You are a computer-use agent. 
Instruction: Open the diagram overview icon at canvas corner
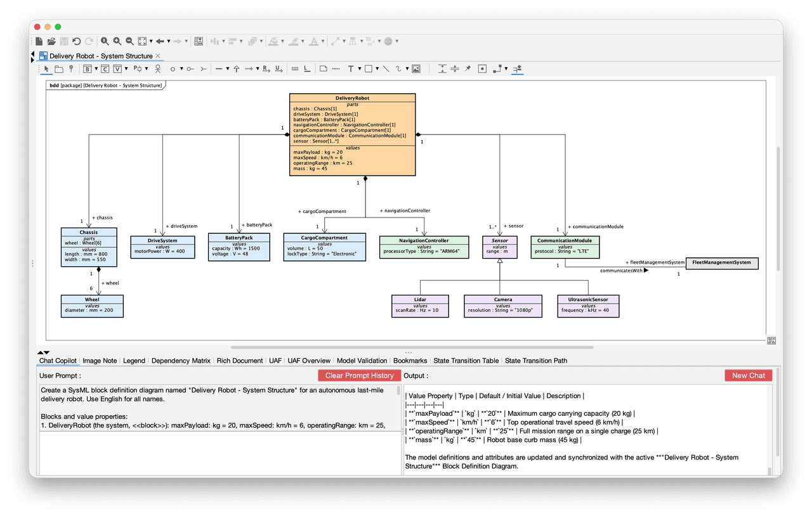(x=771, y=340)
